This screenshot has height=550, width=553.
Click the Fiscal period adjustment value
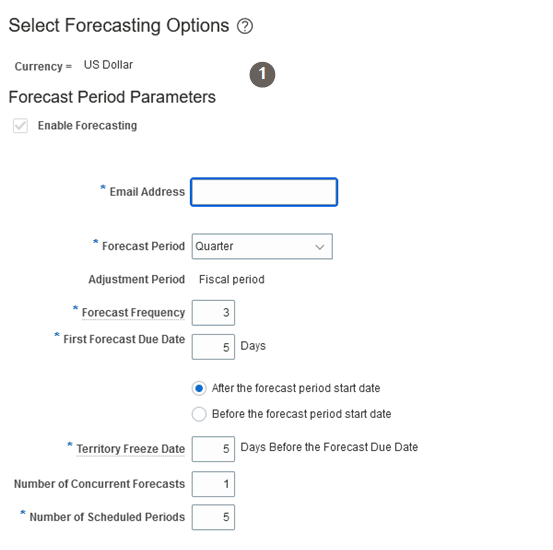[x=232, y=279]
